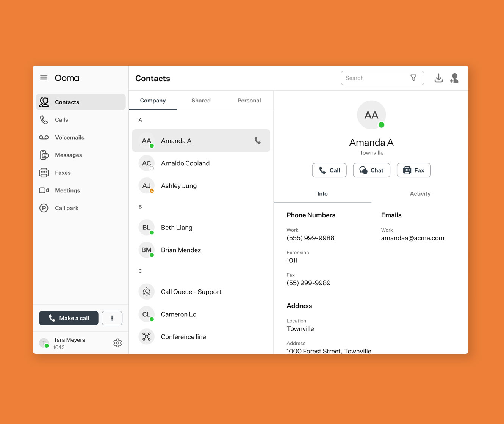The height and width of the screenshot is (424, 504).
Task: Select Brian Mendez contact
Action: tap(201, 250)
